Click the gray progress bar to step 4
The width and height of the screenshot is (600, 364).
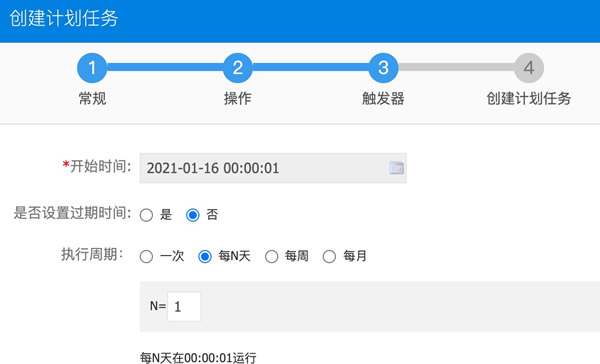(x=456, y=67)
